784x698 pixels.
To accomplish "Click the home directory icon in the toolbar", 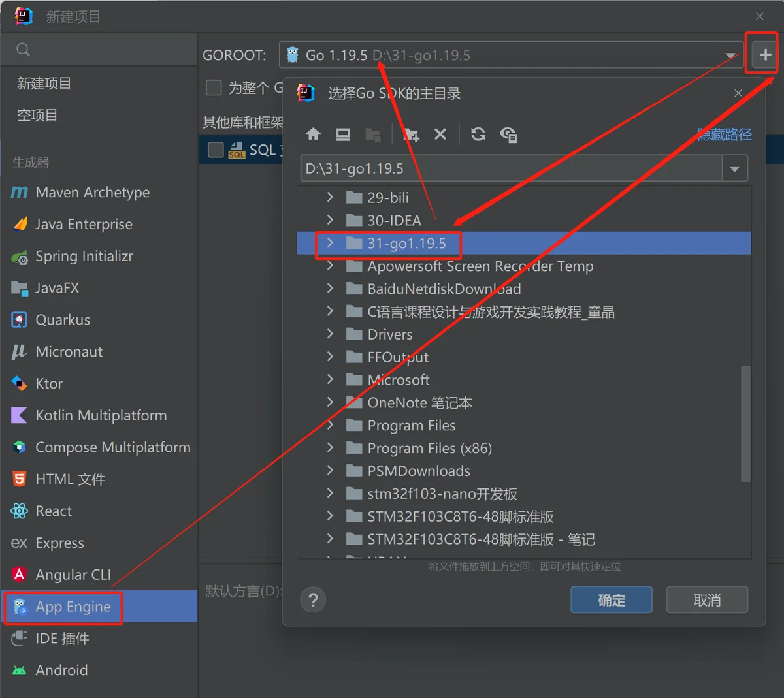I will click(x=313, y=134).
